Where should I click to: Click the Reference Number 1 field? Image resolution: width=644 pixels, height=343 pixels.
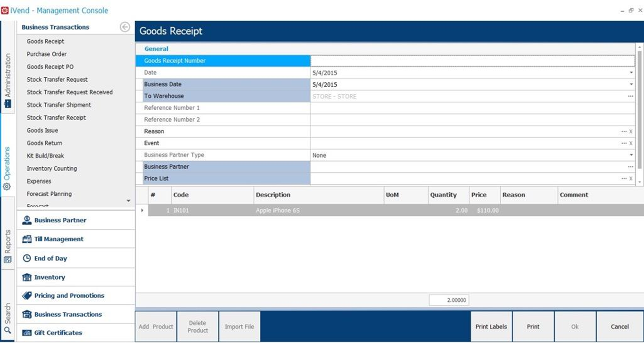[472, 108]
